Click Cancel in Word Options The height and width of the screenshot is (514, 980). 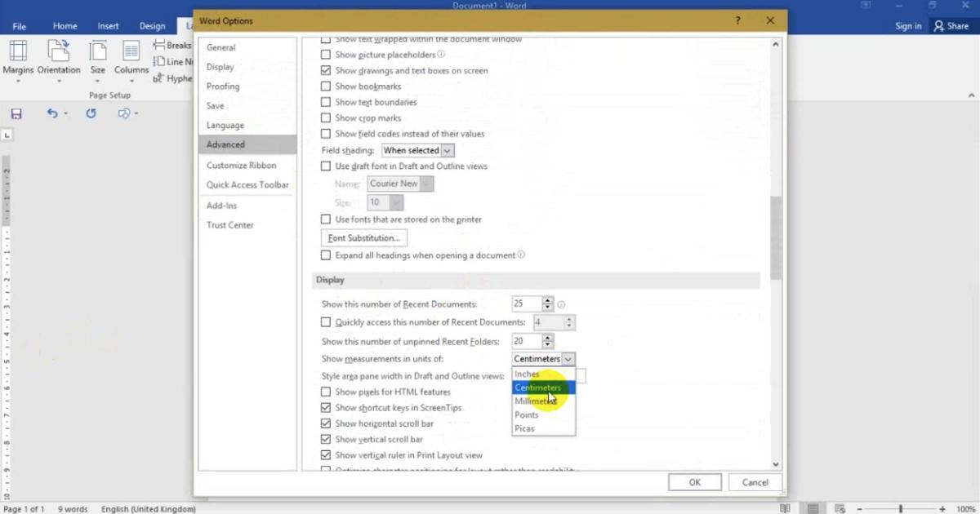(755, 482)
